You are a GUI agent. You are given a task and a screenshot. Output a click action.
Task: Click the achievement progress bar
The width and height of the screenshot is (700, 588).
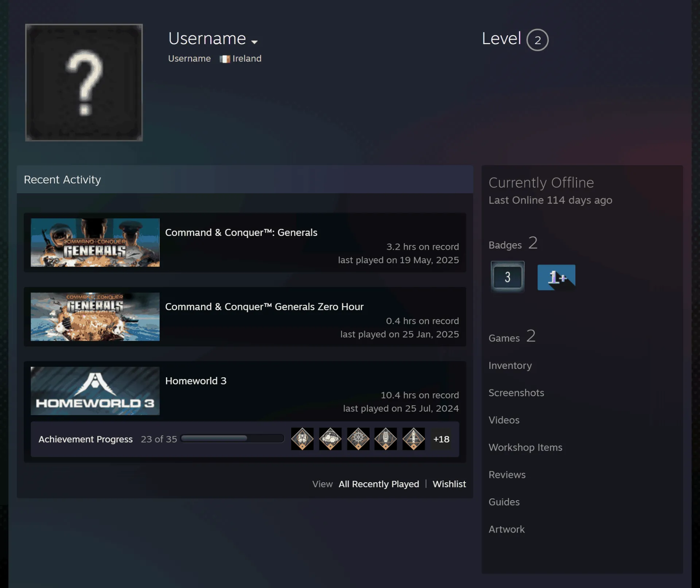[233, 438]
